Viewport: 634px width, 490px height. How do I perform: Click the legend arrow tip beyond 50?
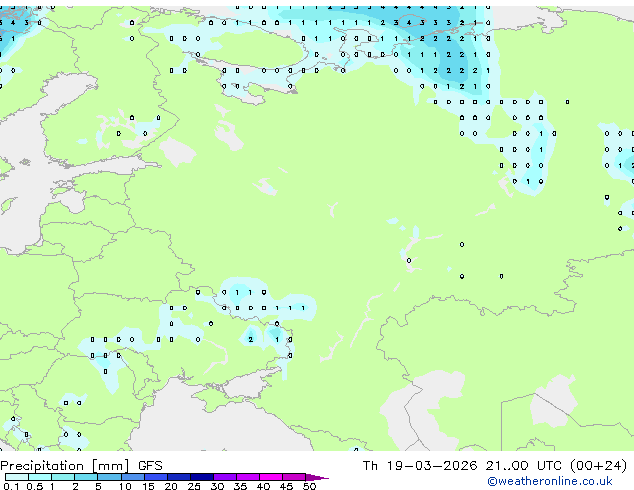(317, 477)
